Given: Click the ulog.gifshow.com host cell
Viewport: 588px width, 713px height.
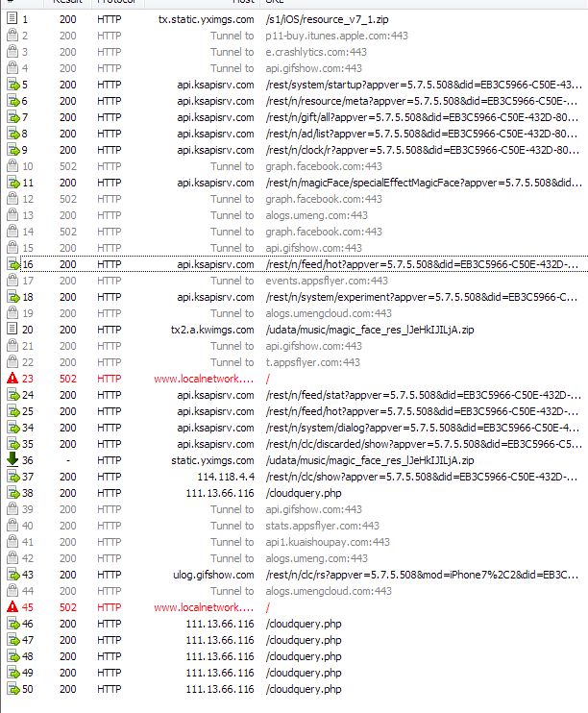Looking at the screenshot, I should pos(213,575).
